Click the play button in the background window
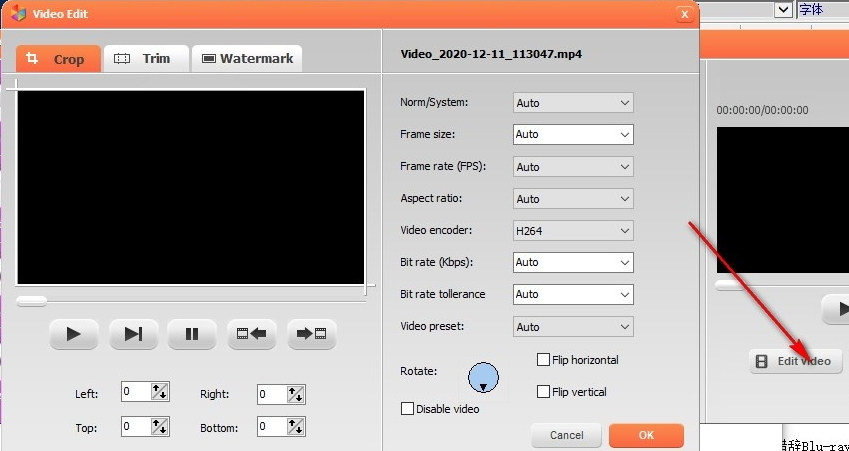Screen dimensions: 849x451 pyautogui.click(x=836, y=309)
